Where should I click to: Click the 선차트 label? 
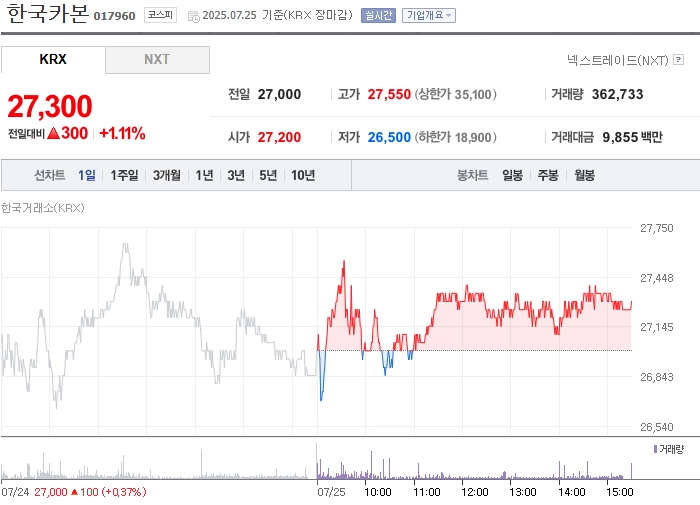pyautogui.click(x=50, y=175)
